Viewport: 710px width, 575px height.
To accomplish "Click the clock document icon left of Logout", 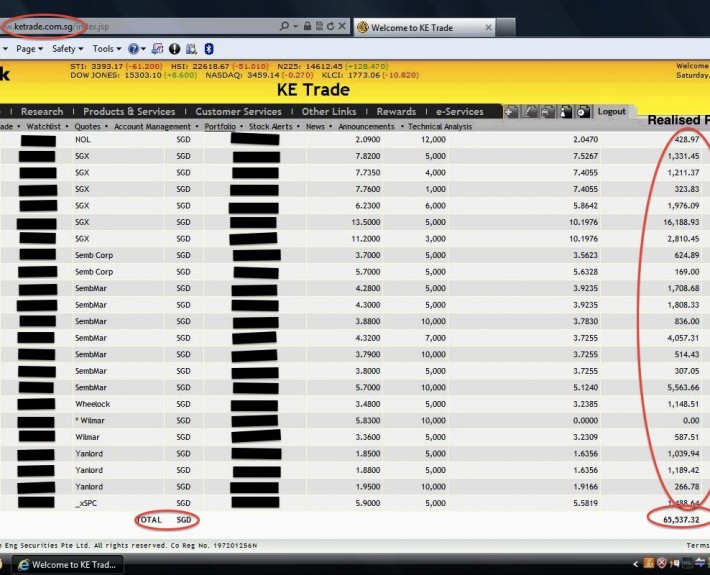I will [x=583, y=112].
